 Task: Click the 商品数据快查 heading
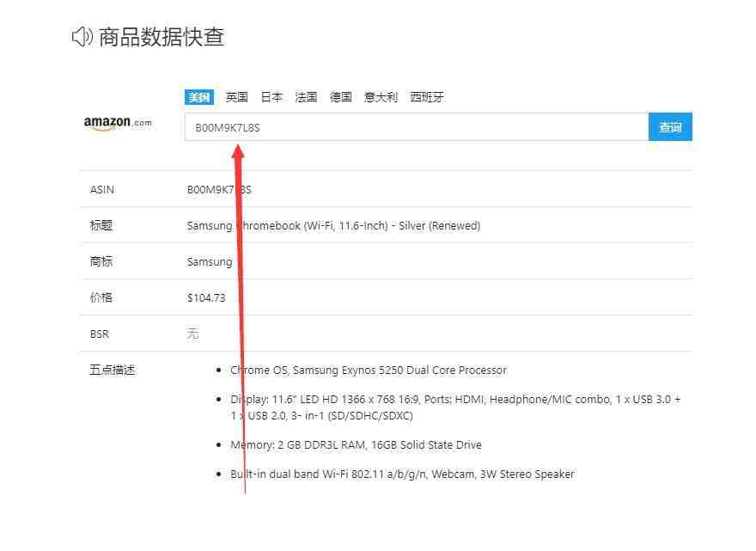(x=162, y=37)
